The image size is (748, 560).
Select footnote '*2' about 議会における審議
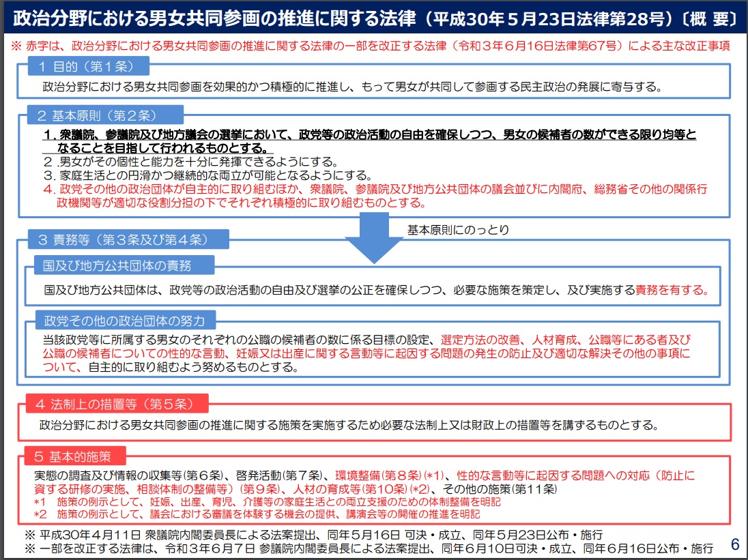(256, 514)
